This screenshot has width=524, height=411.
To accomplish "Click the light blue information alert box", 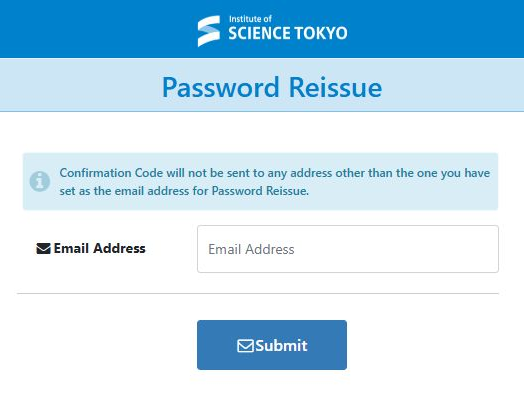I will 260,181.
